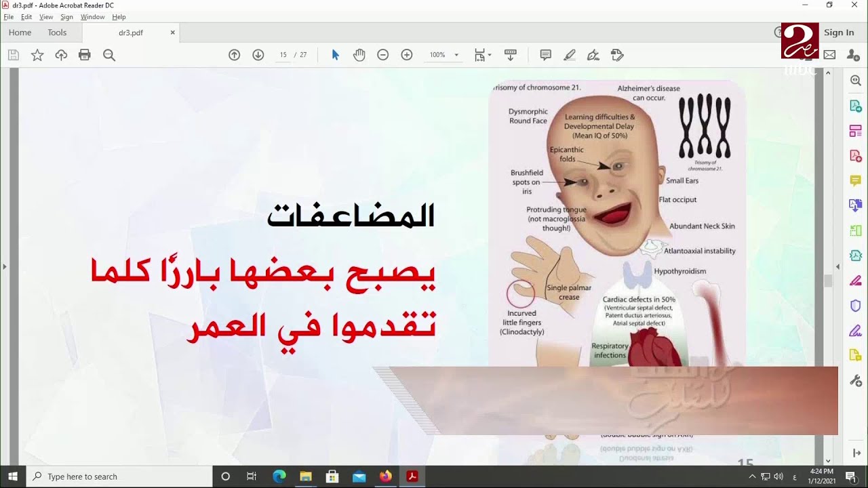The image size is (868, 488).
Task: Click the scrollbar down arrow
Action: [x=827, y=461]
